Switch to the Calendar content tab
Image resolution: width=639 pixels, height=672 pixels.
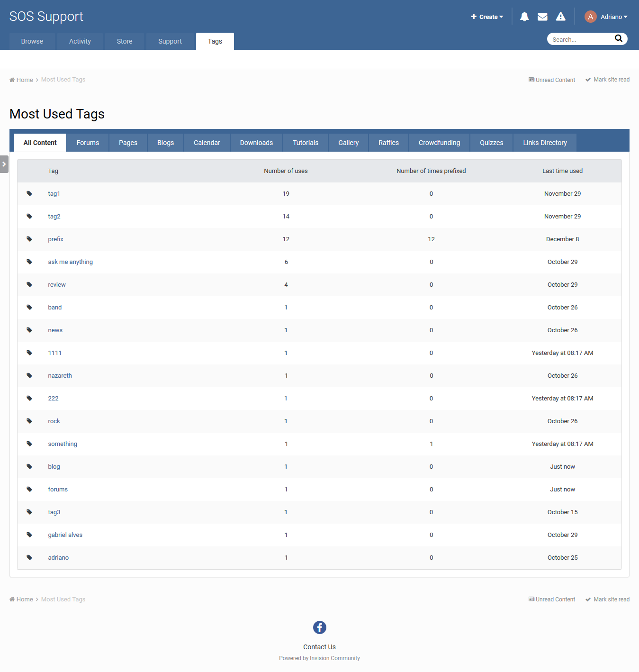pyautogui.click(x=207, y=143)
